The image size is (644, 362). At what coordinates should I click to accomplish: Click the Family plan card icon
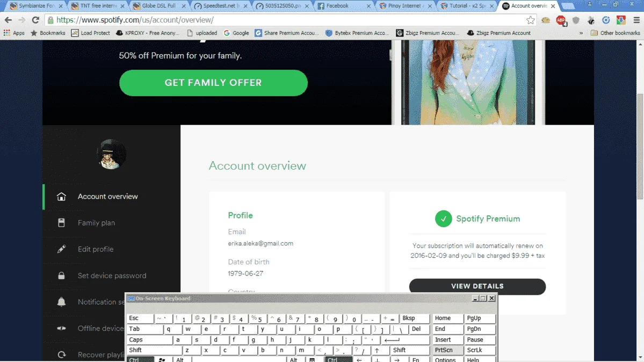(61, 223)
